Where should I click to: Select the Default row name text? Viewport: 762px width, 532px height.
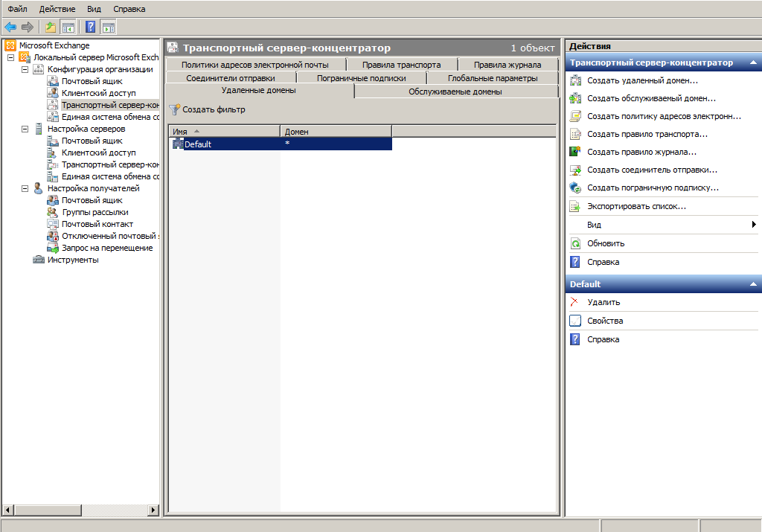[x=198, y=144]
